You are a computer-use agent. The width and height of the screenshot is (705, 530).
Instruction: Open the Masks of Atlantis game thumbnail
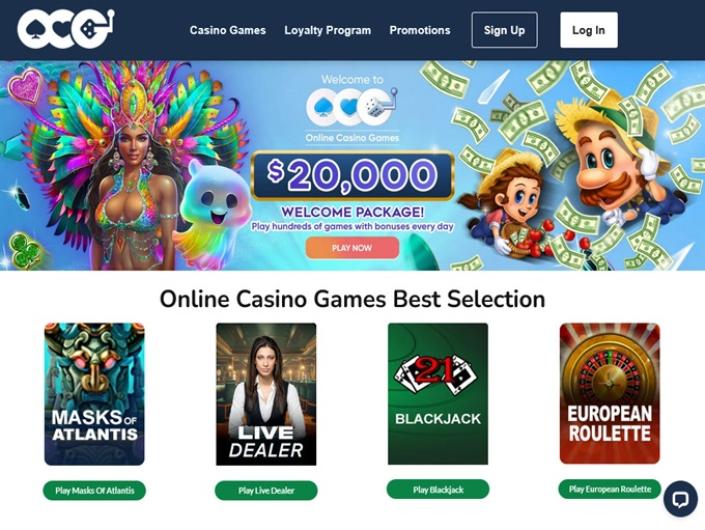click(x=94, y=394)
